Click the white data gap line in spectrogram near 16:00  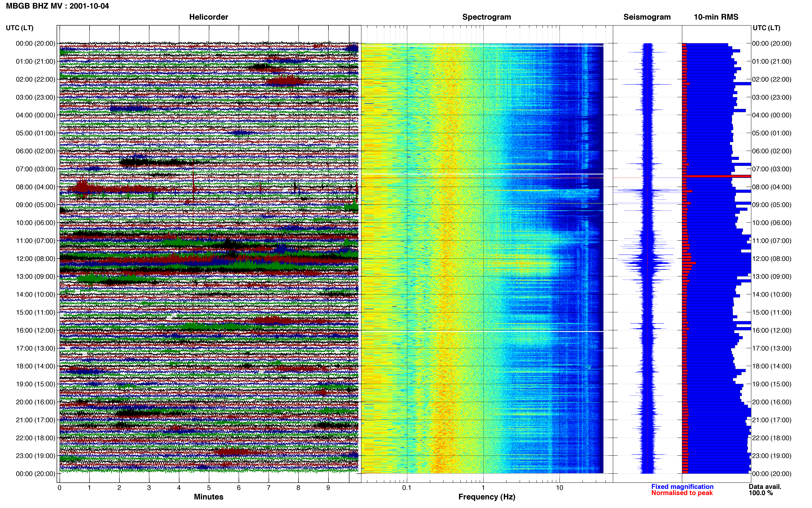[482, 331]
